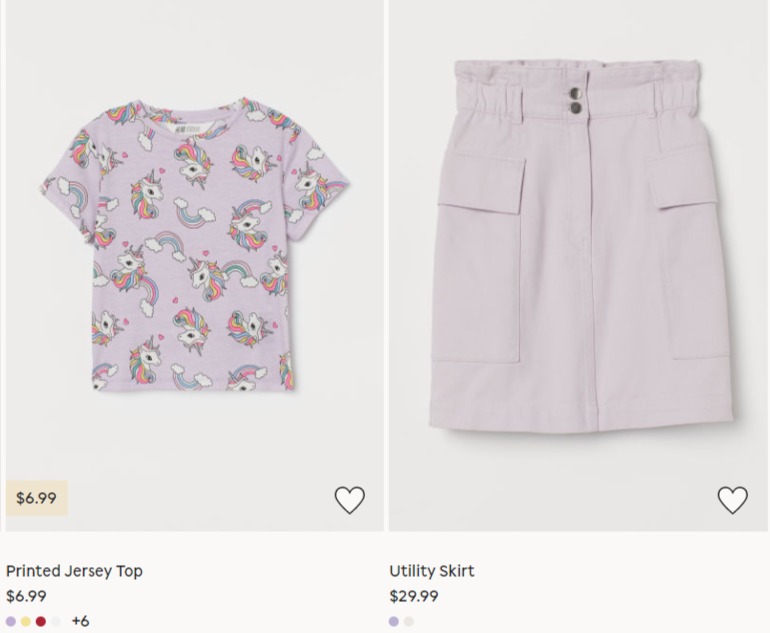This screenshot has width=770, height=633.
Task: Click the $6.99 price badge on image
Action: tap(36, 498)
